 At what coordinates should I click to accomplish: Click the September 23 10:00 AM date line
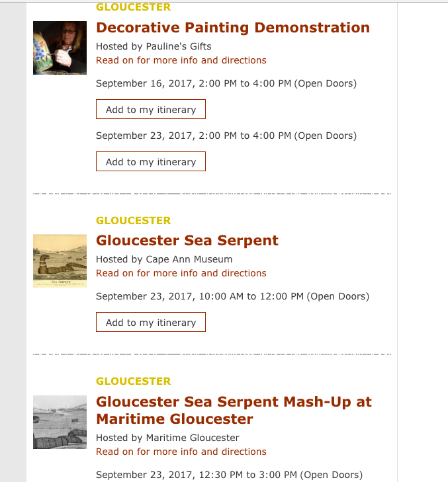[x=232, y=296]
